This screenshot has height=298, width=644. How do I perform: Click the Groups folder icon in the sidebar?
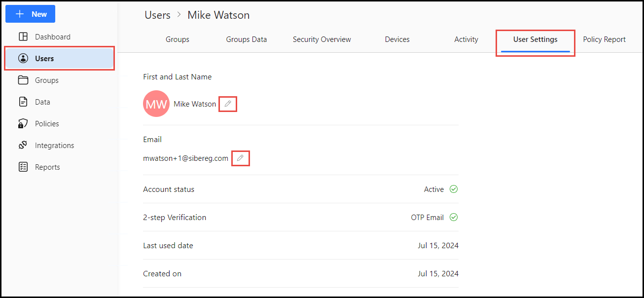23,80
